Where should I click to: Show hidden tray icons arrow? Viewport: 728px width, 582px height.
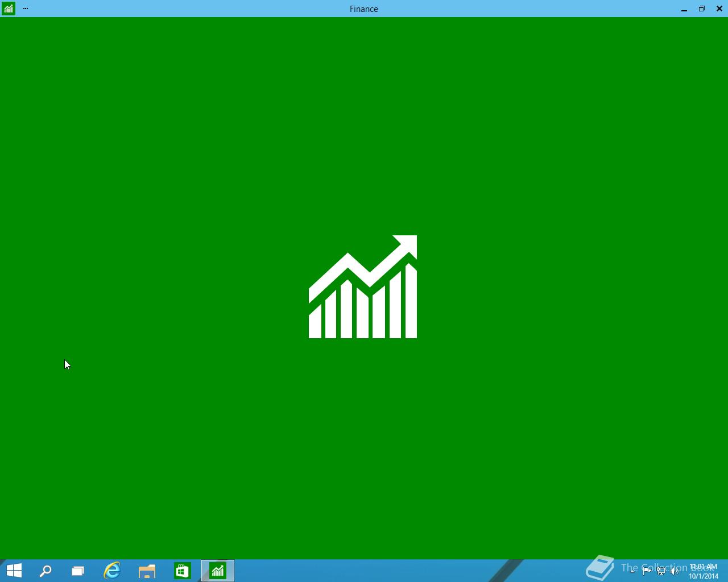(x=632, y=571)
